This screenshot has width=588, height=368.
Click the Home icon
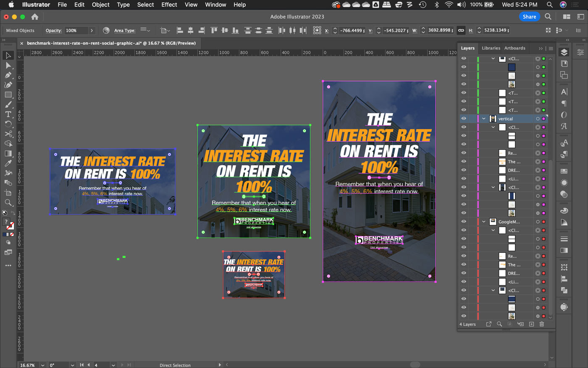pos(35,17)
